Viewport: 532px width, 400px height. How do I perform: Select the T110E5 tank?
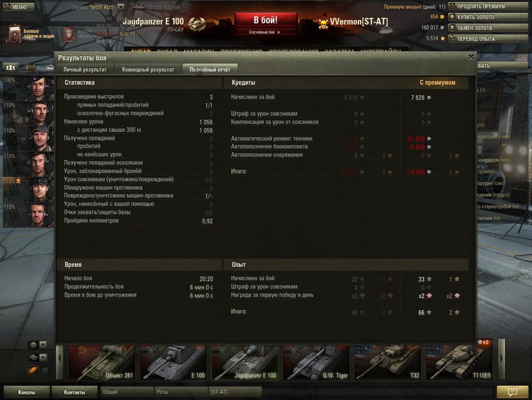459,362
